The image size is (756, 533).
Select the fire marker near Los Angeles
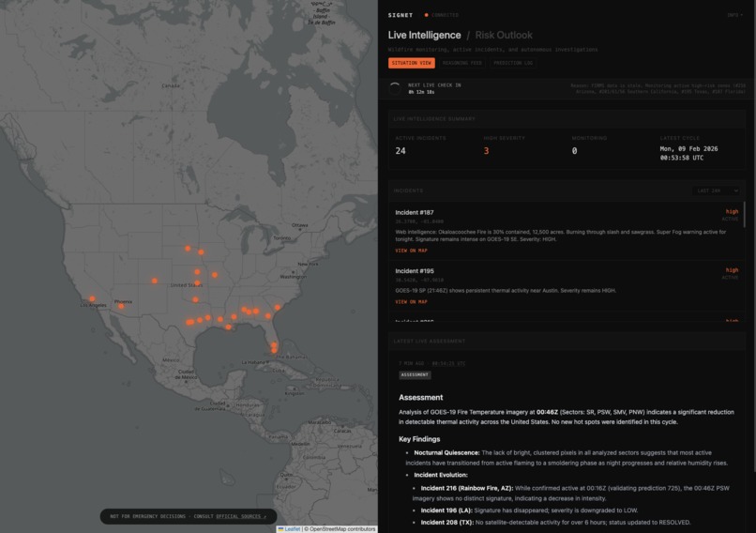pyautogui.click(x=92, y=298)
